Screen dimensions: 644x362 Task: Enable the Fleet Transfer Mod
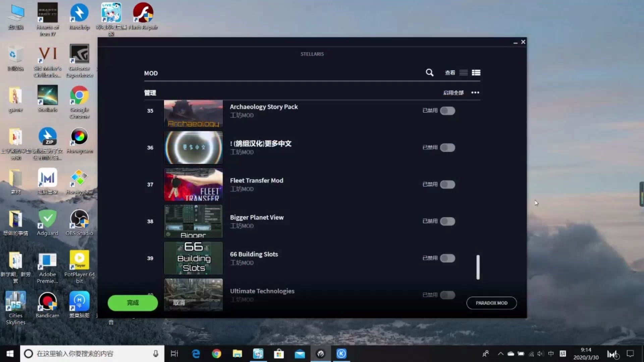coord(447,184)
